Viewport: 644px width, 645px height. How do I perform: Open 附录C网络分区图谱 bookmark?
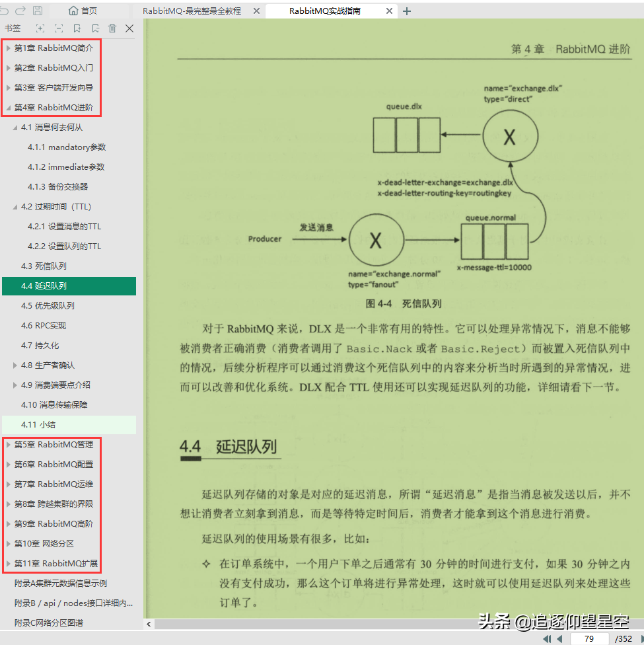pos(48,623)
